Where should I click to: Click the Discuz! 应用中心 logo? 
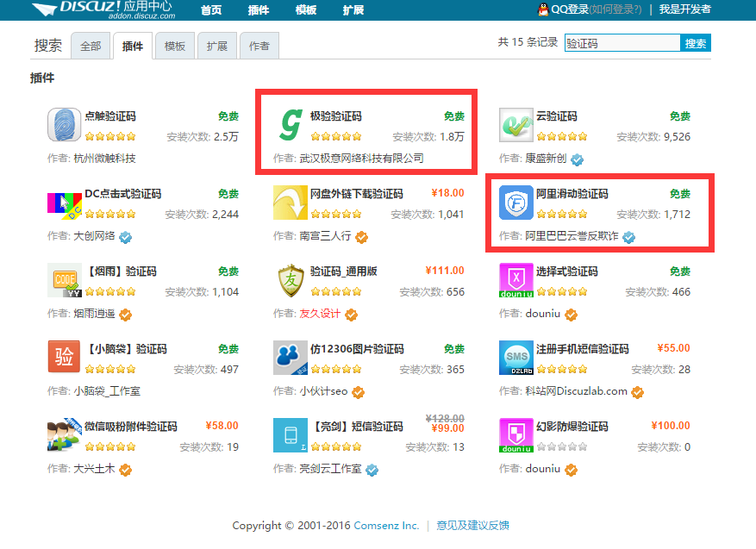103,9
